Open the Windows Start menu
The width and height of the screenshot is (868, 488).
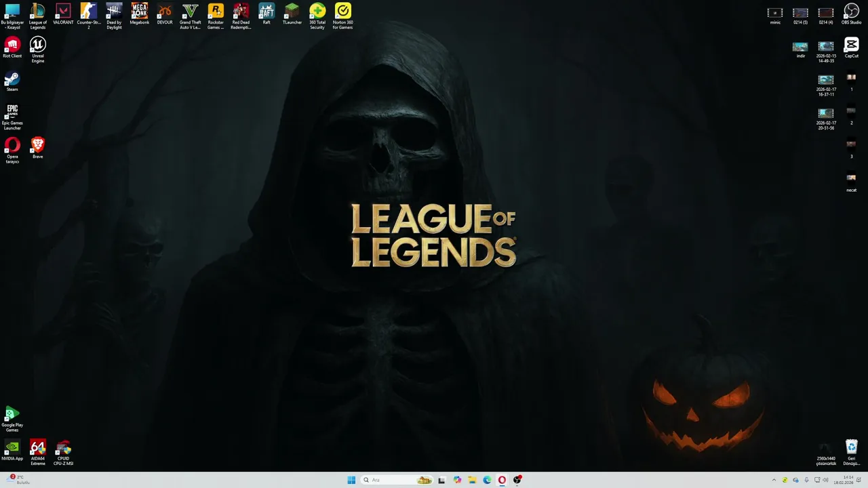pos(351,480)
